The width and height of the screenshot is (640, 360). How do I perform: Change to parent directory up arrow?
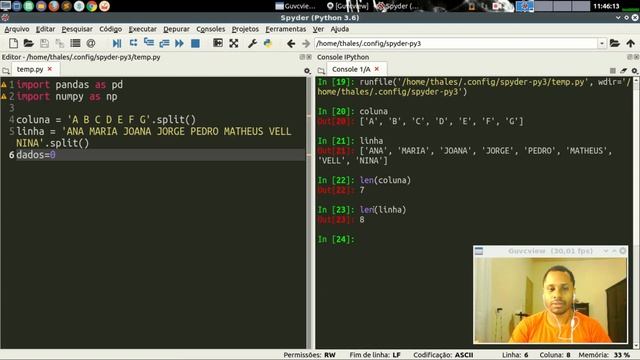(631, 43)
